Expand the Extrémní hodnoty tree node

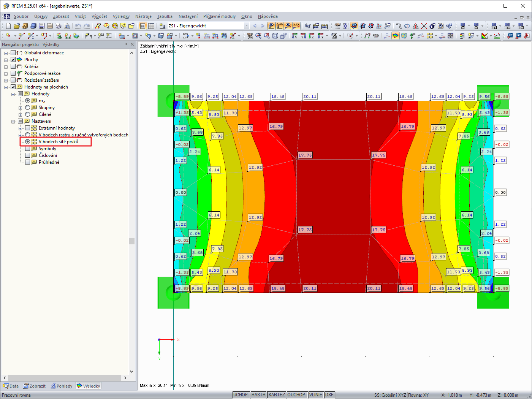tap(21, 128)
